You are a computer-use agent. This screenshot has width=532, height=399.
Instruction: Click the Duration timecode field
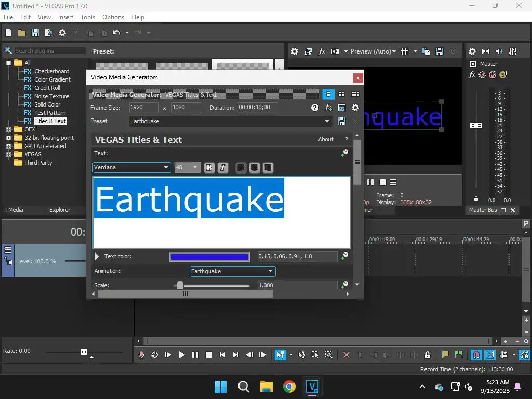(258, 108)
